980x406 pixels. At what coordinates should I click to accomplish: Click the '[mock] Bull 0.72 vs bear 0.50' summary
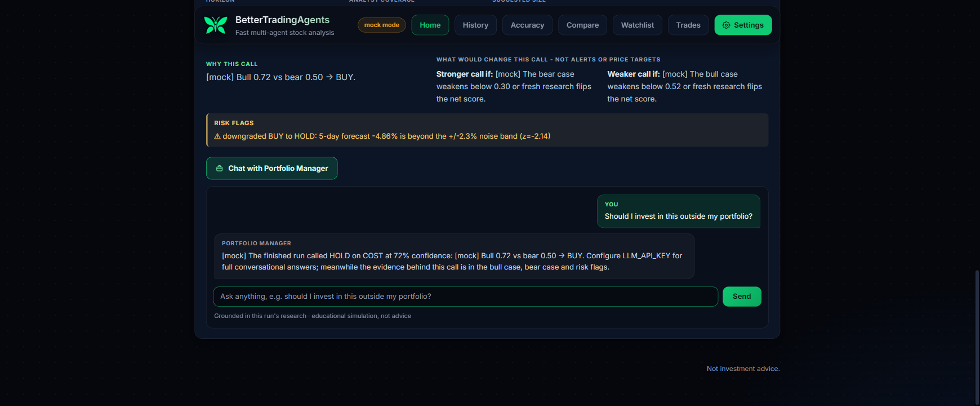click(280, 77)
